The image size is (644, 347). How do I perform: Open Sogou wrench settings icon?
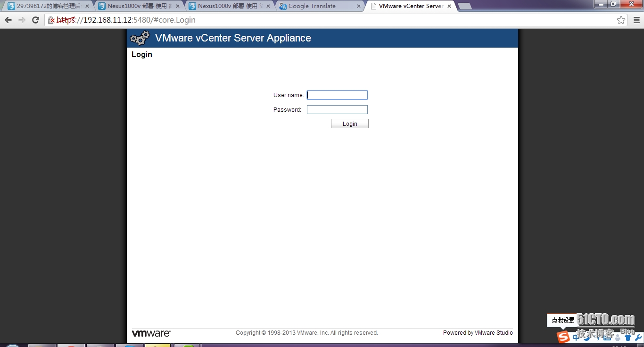[x=638, y=338]
